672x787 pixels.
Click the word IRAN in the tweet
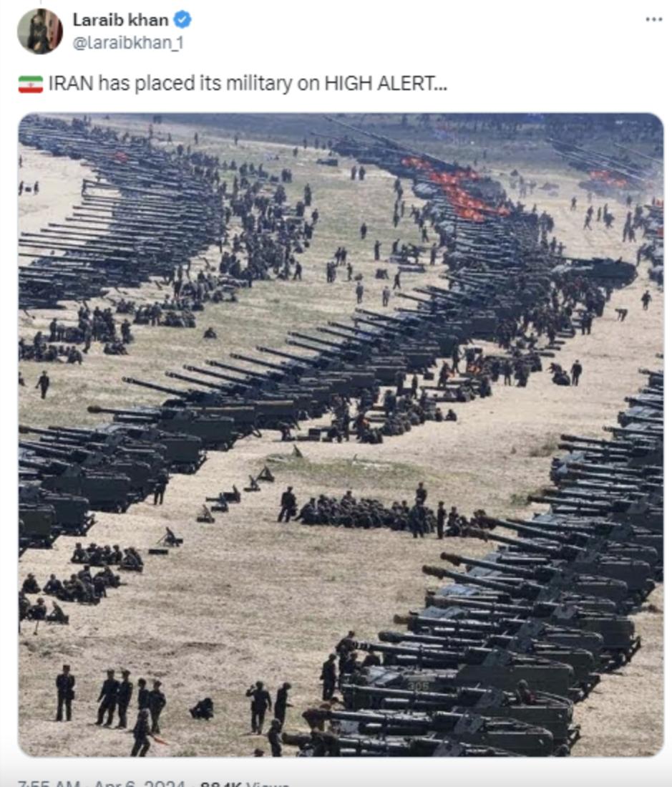71,84
